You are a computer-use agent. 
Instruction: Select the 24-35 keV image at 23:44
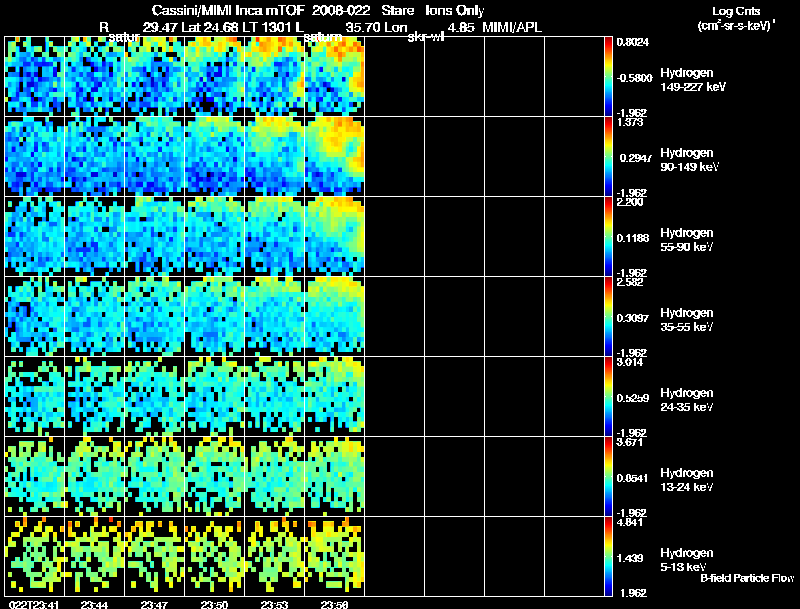pos(95,397)
